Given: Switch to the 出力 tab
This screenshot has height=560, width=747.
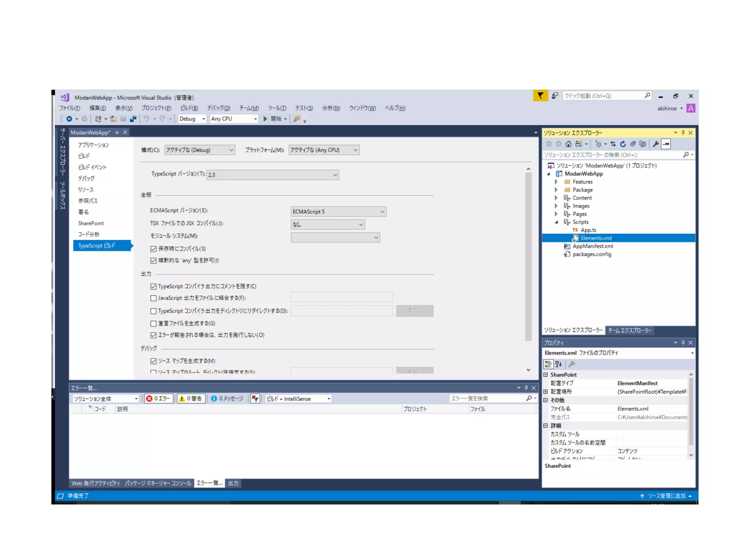Looking at the screenshot, I should [233, 483].
